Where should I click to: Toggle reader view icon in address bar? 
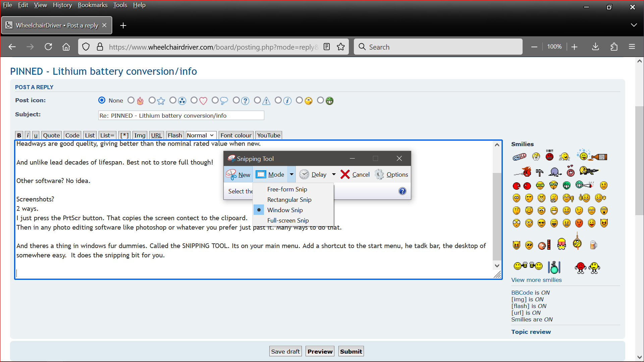click(327, 47)
